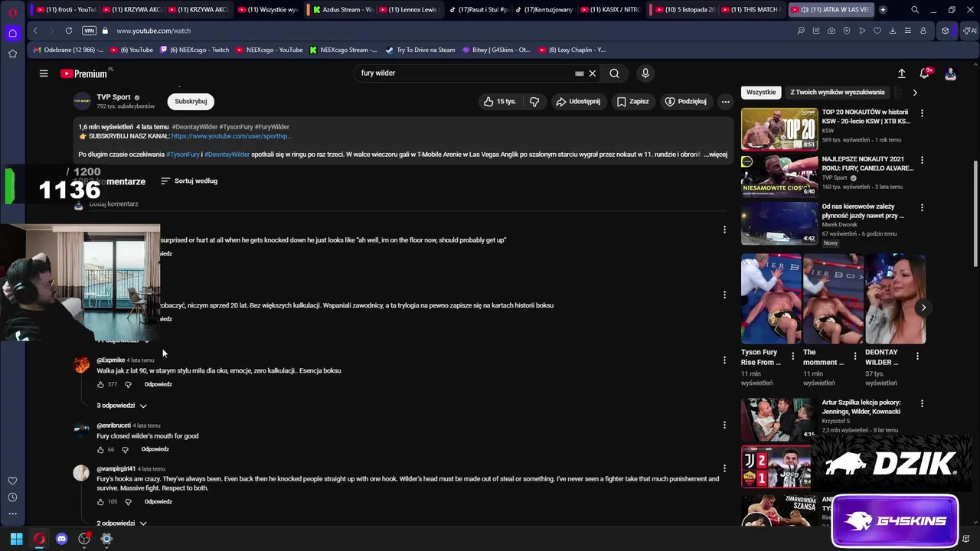Click the upload arrow icon
This screenshot has height=551, width=980.
(901, 73)
